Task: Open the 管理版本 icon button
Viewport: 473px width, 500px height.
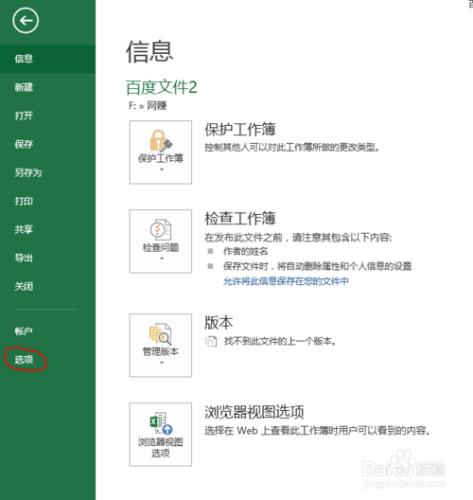Action: click(x=160, y=345)
